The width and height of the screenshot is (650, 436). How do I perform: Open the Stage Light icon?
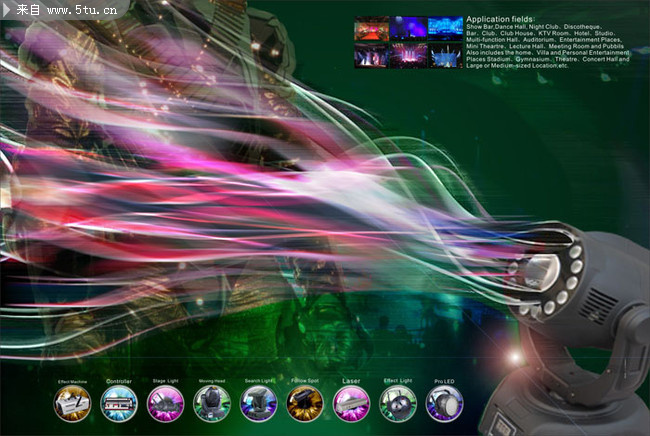click(x=165, y=404)
